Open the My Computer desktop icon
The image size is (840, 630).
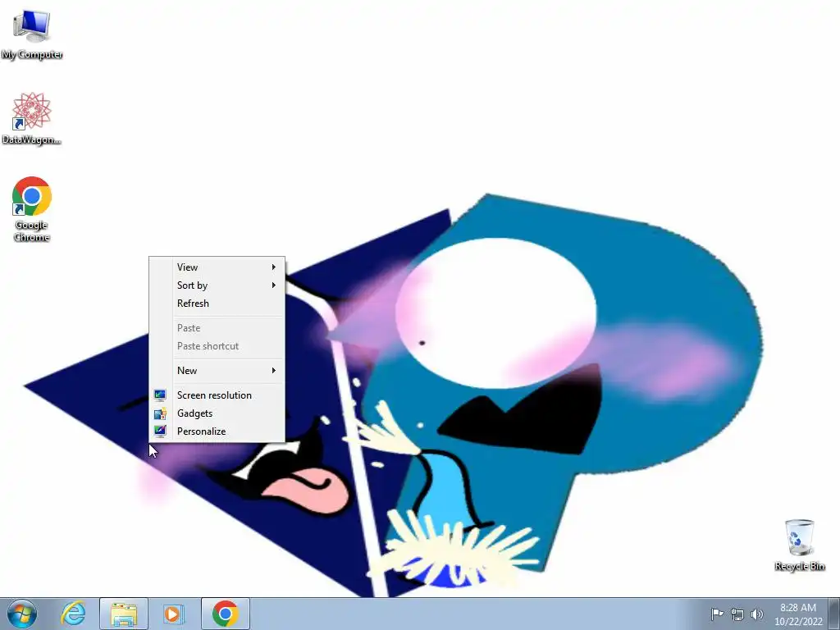(x=32, y=34)
